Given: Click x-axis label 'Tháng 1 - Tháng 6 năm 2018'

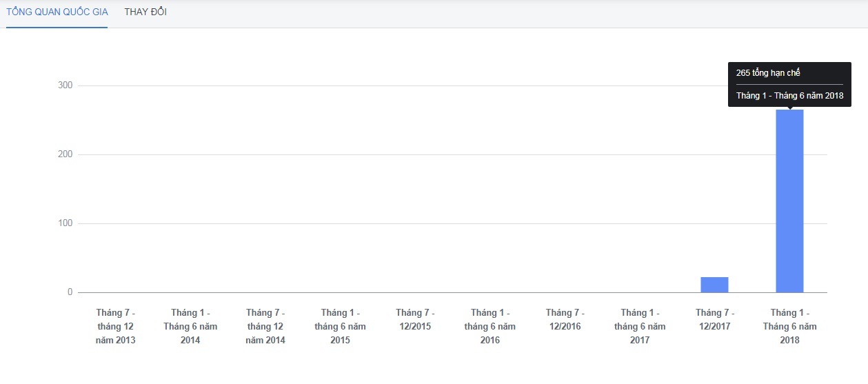Looking at the screenshot, I should pos(789,327).
